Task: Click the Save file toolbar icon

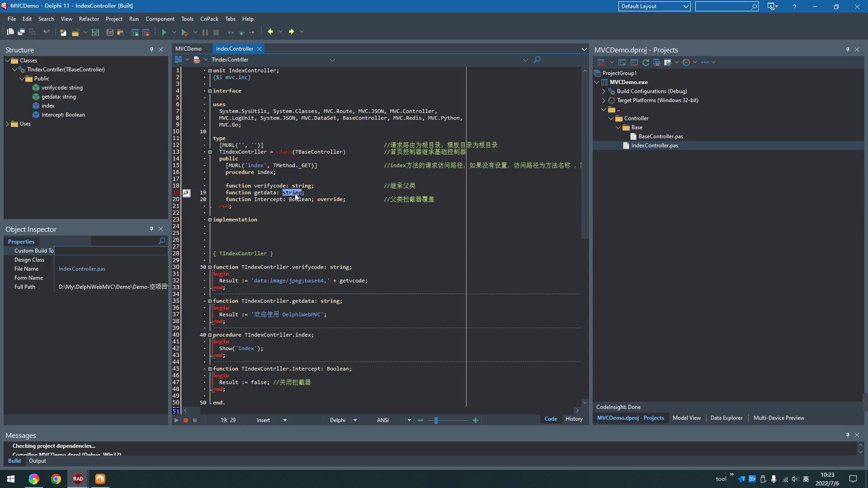Action: coord(95,32)
